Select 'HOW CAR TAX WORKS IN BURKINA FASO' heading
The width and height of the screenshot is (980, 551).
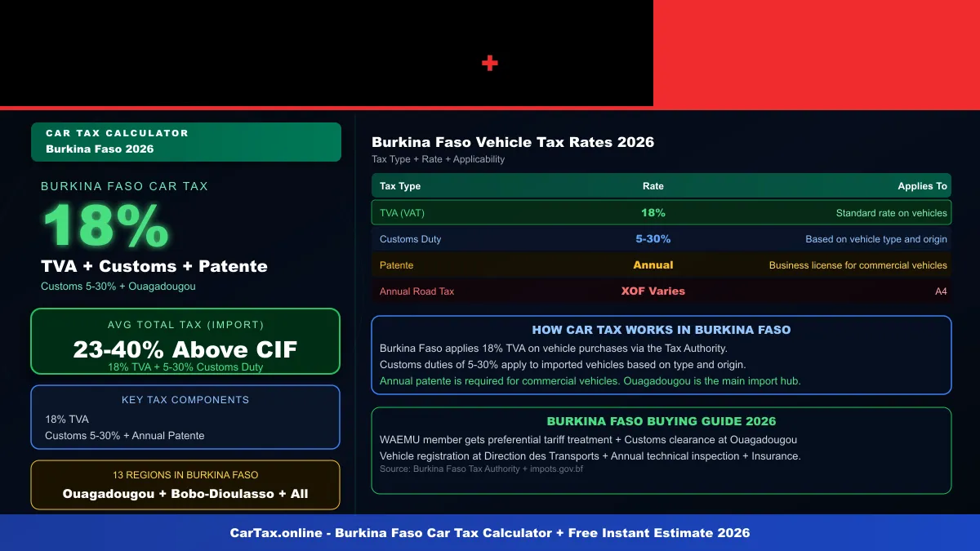pyautogui.click(x=661, y=331)
